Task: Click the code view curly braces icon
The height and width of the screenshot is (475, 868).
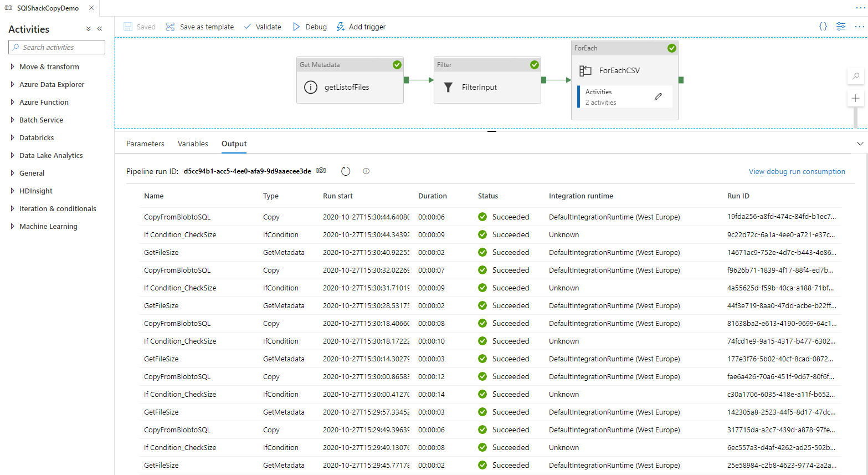Action: [823, 27]
